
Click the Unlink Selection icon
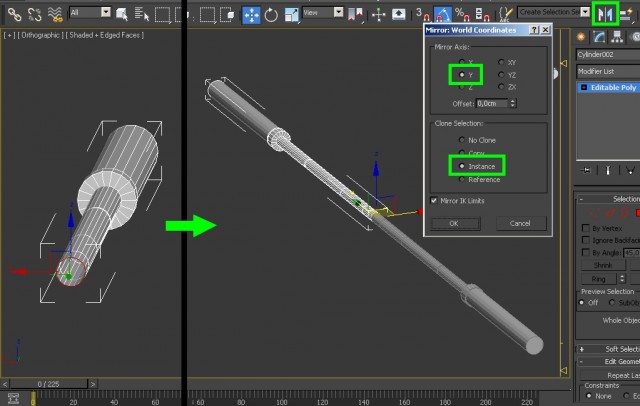[x=34, y=14]
